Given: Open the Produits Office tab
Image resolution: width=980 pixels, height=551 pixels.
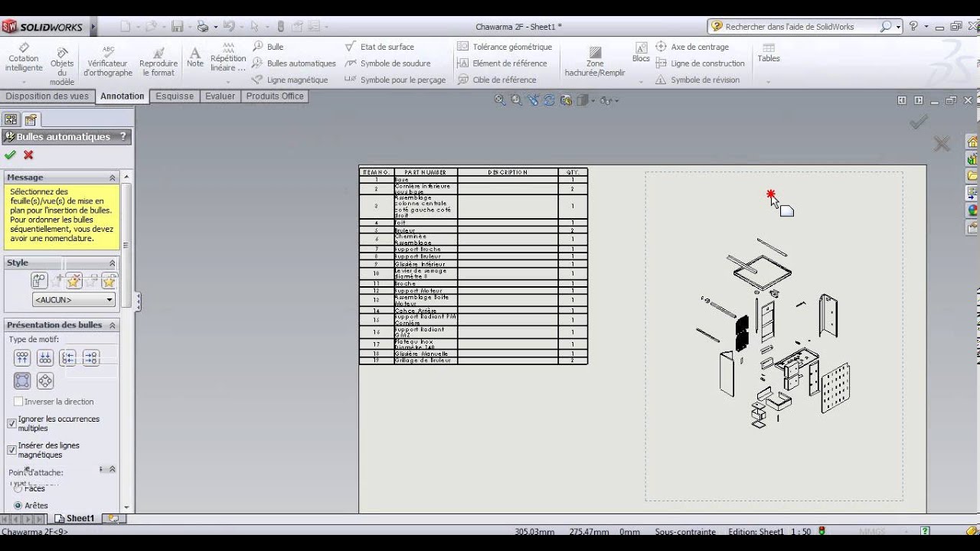Looking at the screenshot, I should pyautogui.click(x=275, y=96).
